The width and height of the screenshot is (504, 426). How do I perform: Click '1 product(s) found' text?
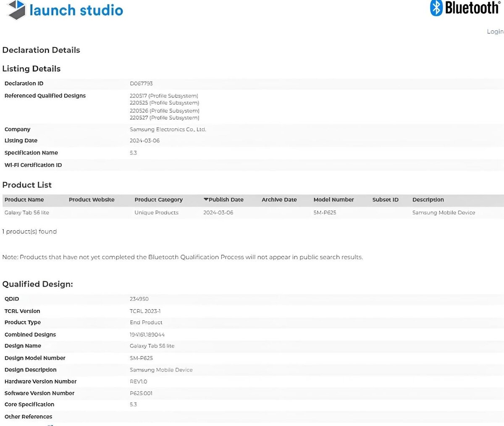[x=29, y=232]
